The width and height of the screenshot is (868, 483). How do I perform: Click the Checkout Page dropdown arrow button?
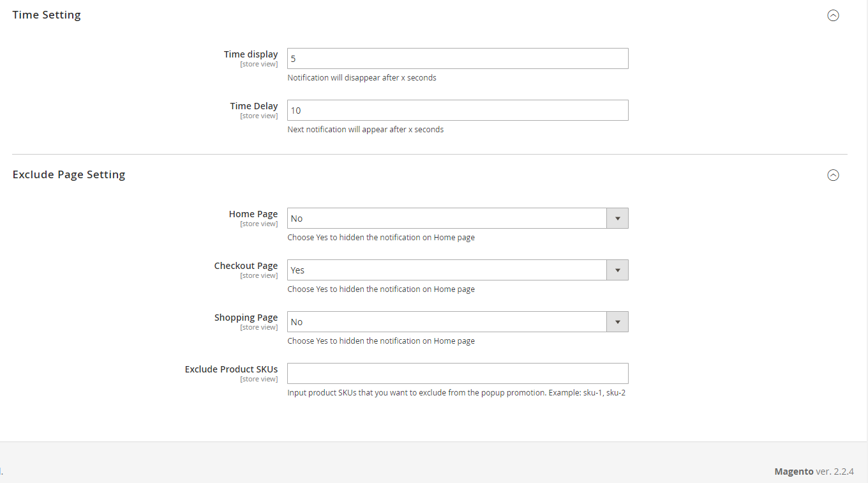tap(617, 270)
